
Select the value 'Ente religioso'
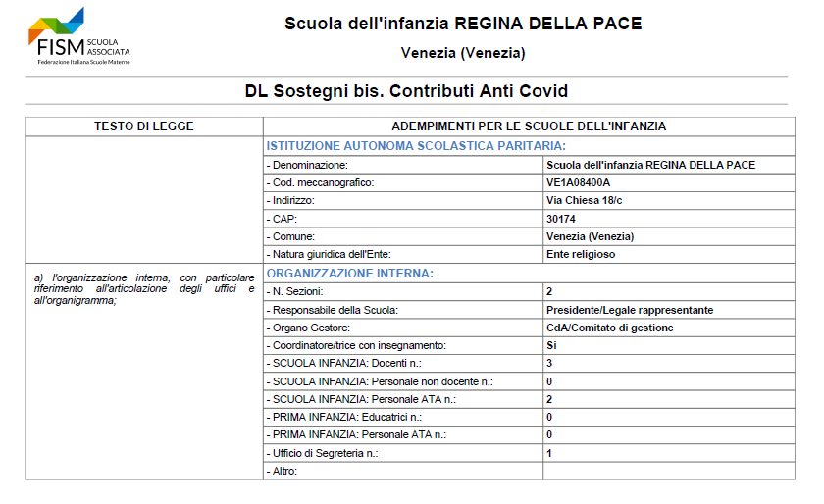581,254
